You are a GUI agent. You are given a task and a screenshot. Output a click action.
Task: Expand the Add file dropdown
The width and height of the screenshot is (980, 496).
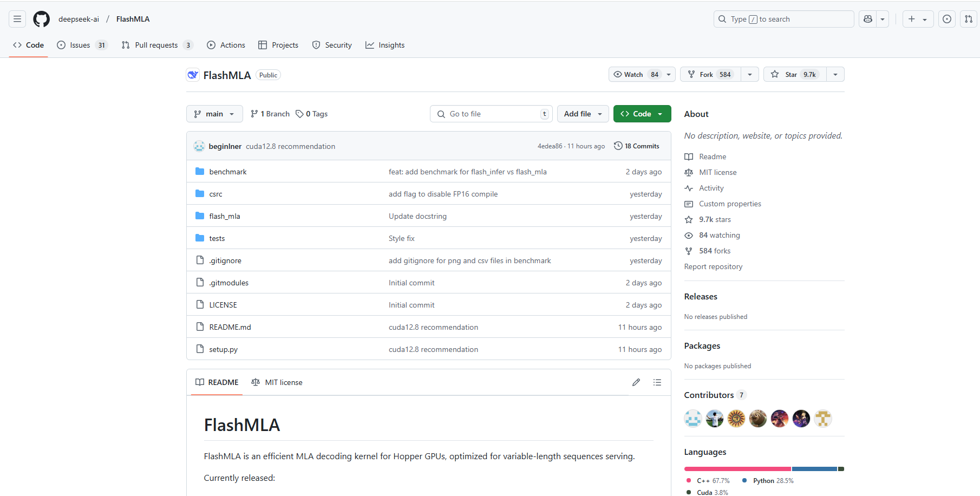(583, 114)
